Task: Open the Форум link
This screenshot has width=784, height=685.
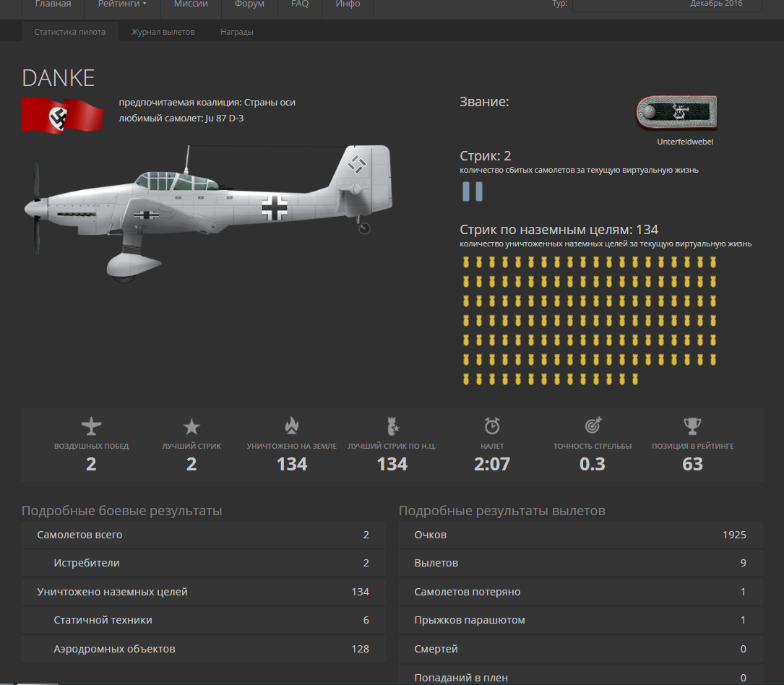Action: 249,4
